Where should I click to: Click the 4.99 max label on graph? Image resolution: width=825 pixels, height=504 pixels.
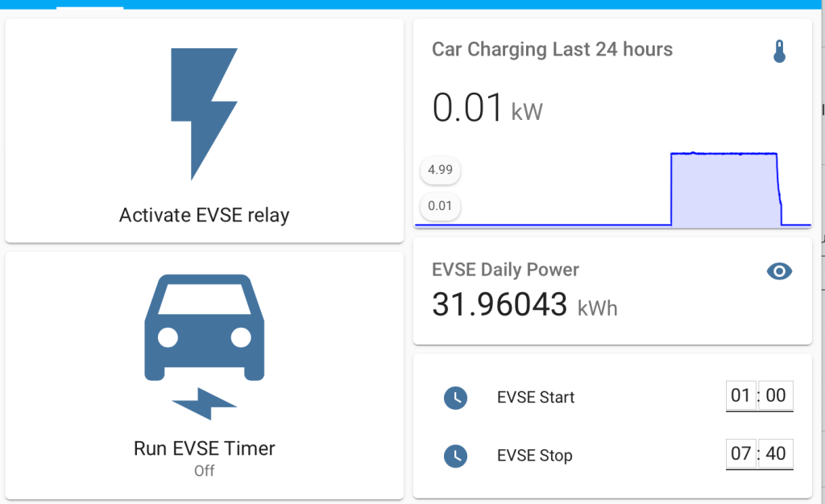(x=440, y=170)
